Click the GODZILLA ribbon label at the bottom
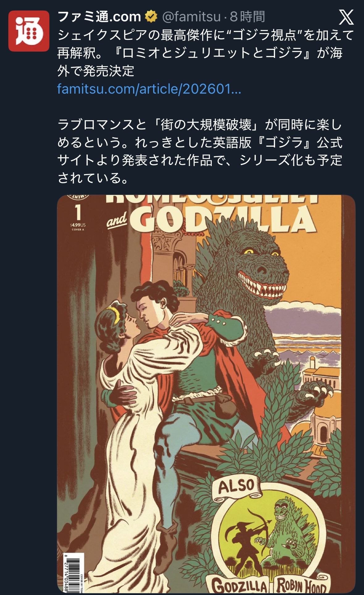 pyautogui.click(x=240, y=585)
